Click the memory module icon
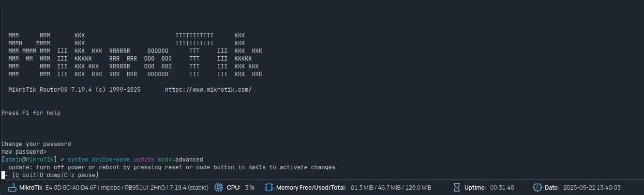Image resolution: width=644 pixels, height=195 pixels. click(269, 188)
